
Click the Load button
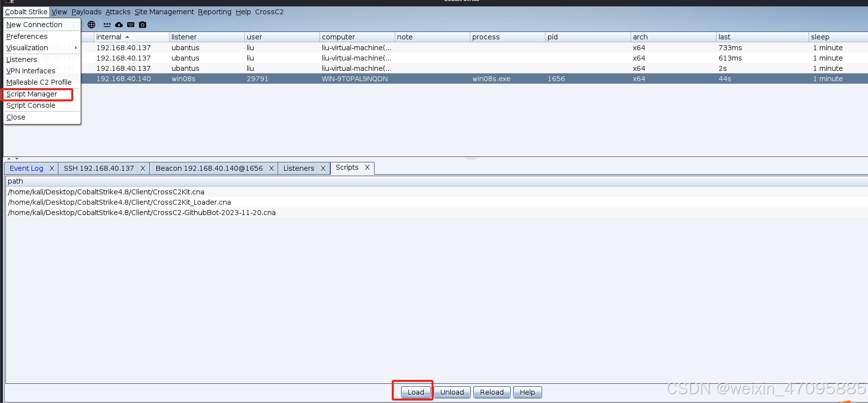coord(416,392)
